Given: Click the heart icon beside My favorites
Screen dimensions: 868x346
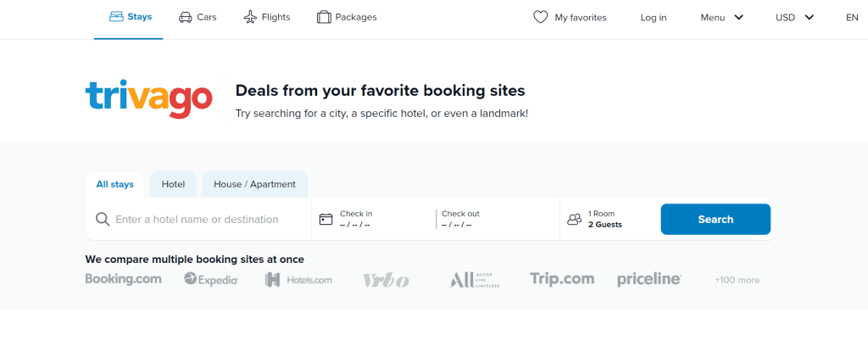Looking at the screenshot, I should 541,17.
